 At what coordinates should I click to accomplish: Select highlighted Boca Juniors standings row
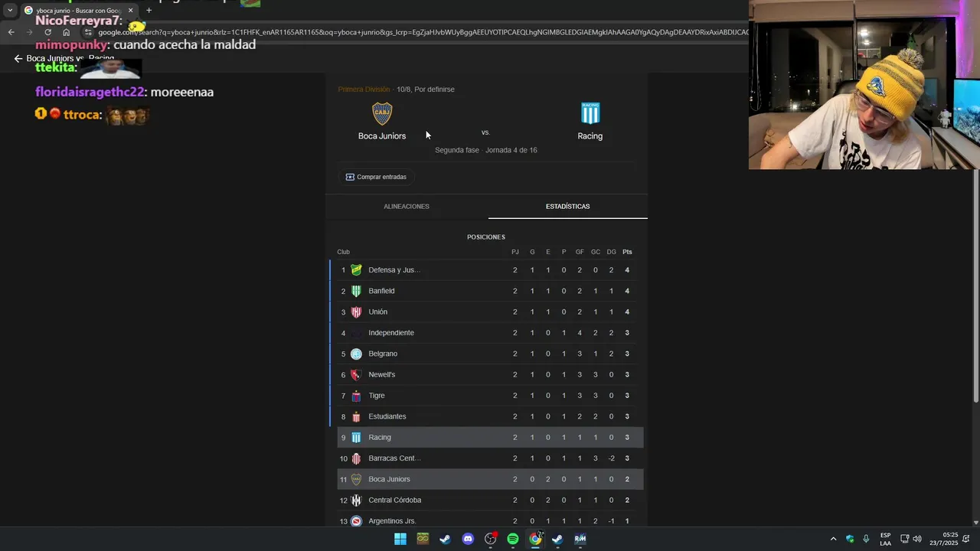click(x=490, y=479)
